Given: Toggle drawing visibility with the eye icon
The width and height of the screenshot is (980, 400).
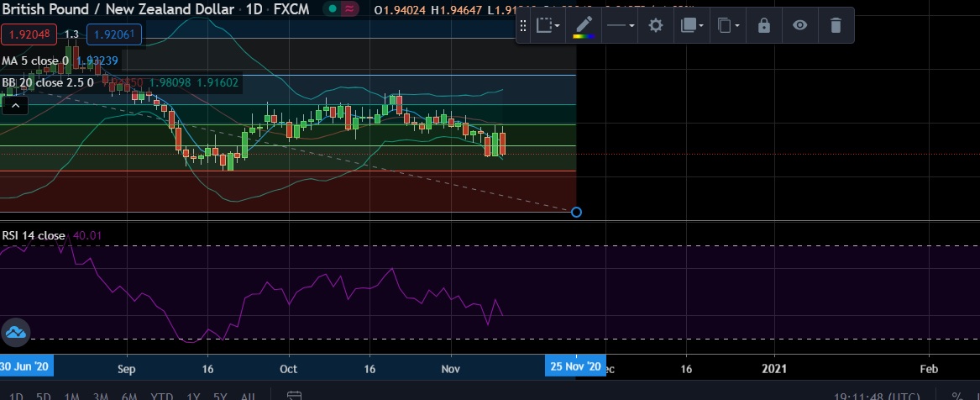Looking at the screenshot, I should pyautogui.click(x=799, y=26).
